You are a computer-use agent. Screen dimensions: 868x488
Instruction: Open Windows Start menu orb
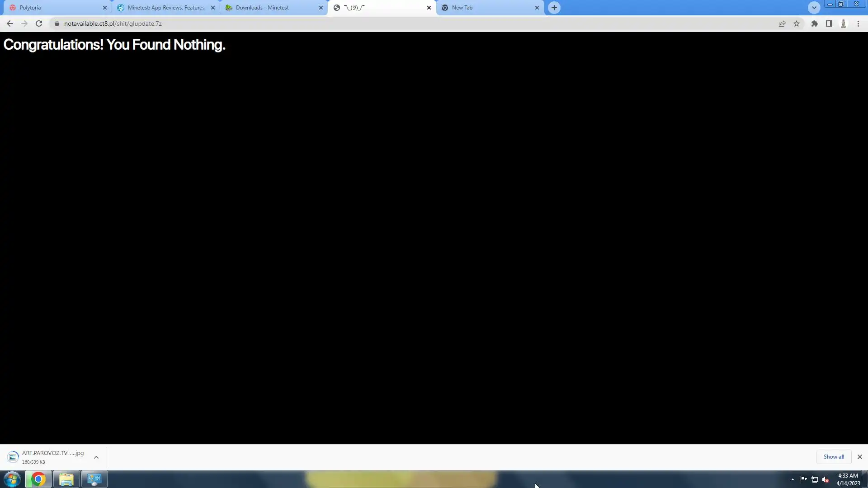pyautogui.click(x=12, y=479)
